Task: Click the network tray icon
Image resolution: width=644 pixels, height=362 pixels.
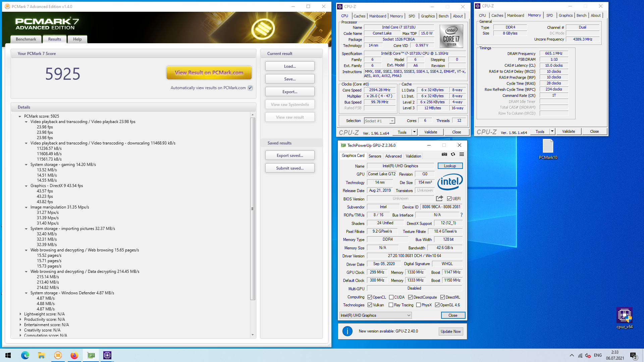Action: (x=580, y=355)
